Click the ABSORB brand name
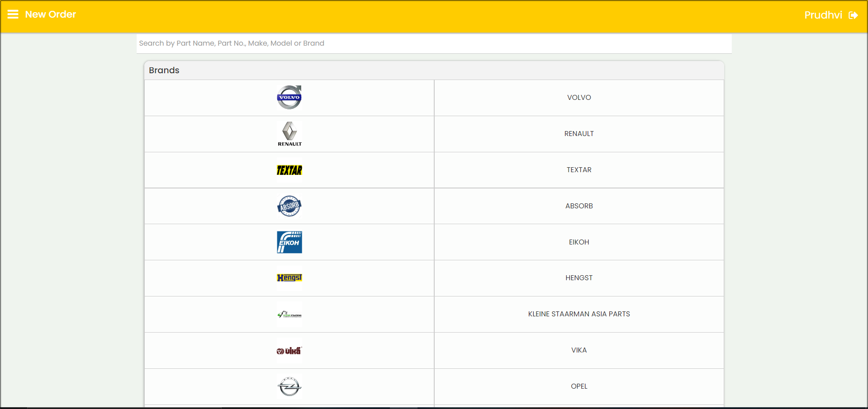 pos(579,206)
